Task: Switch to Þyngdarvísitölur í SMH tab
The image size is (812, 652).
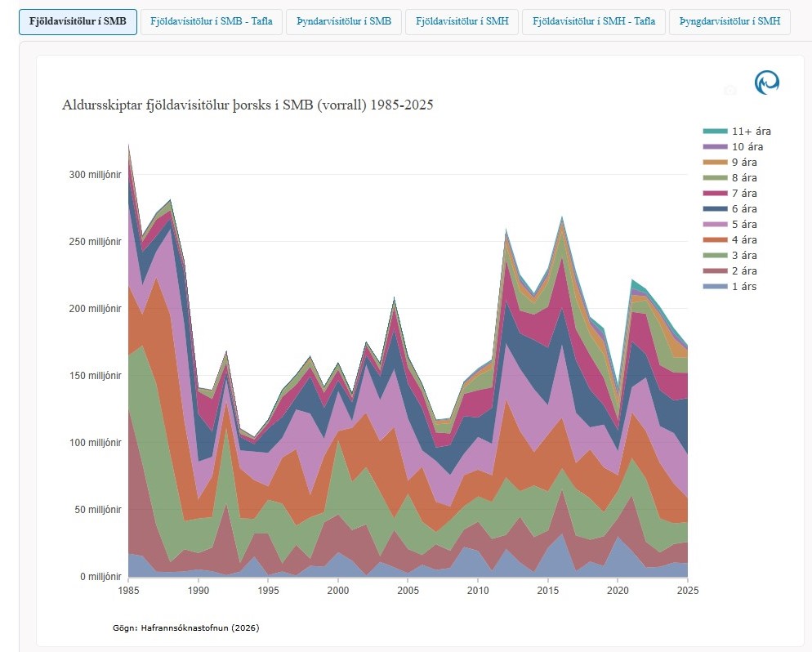Action: click(729, 21)
